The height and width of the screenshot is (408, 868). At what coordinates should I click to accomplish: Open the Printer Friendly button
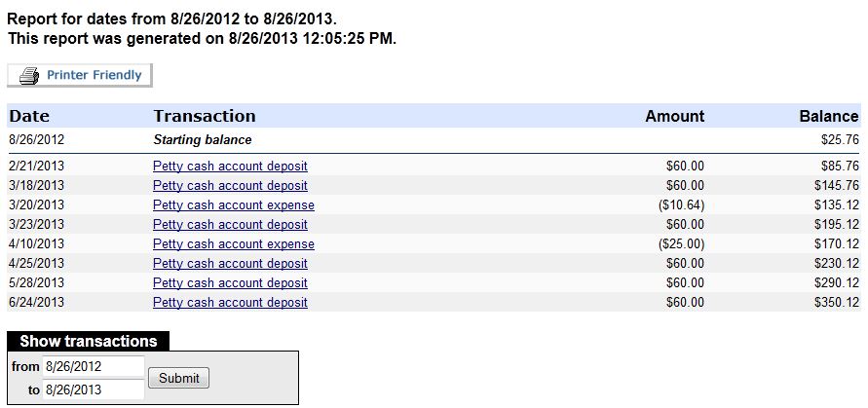[80, 75]
